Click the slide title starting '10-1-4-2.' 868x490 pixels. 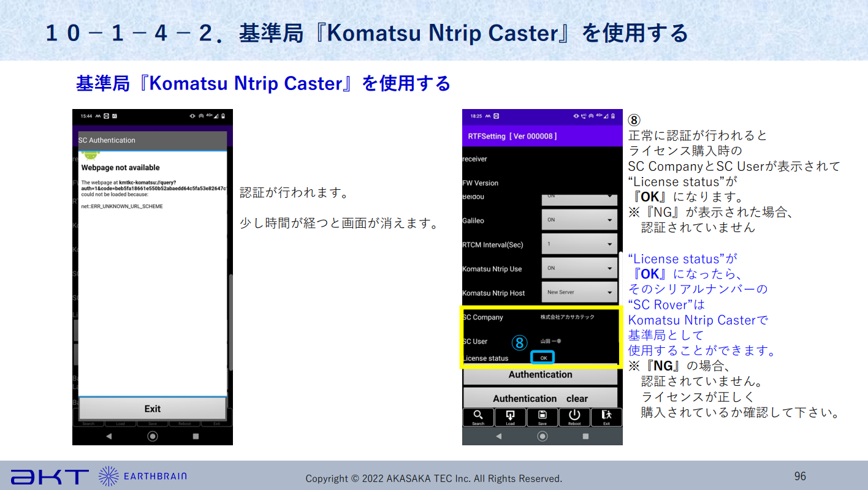click(x=367, y=33)
